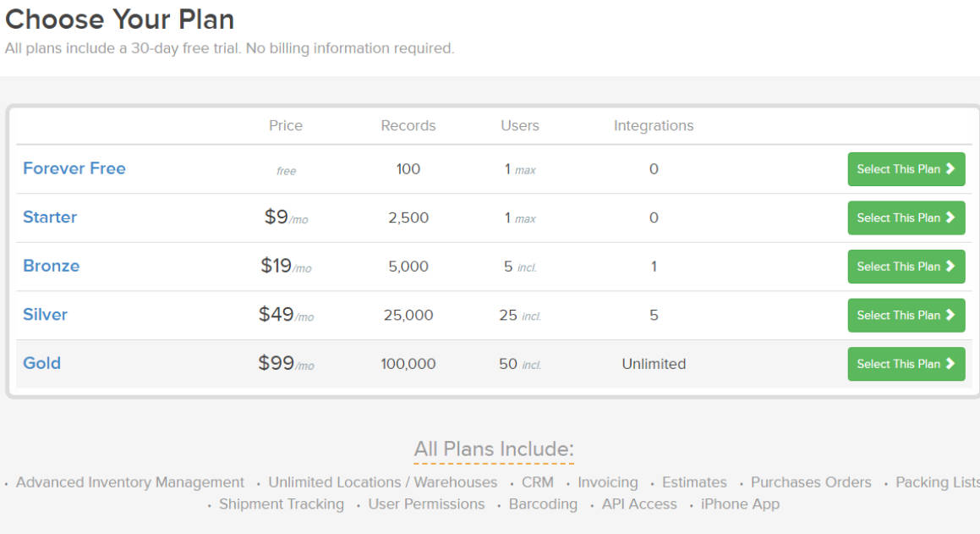Click the Price column header
Screen dimensions: 980x534
pyautogui.click(x=286, y=125)
